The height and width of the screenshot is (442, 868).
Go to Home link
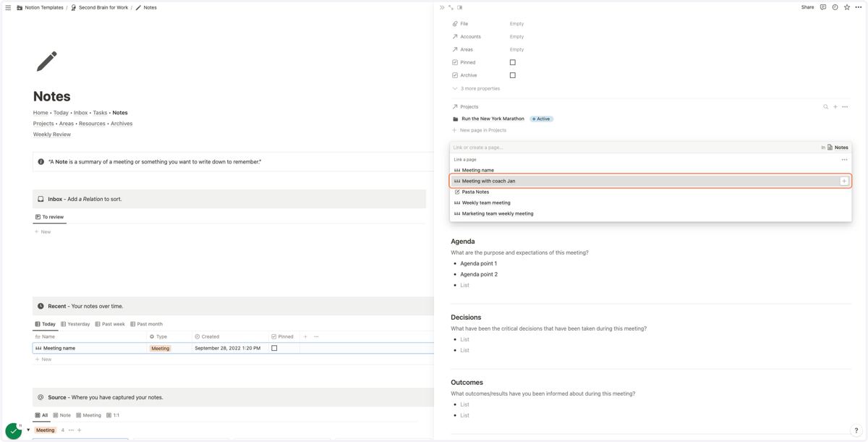[41, 113]
